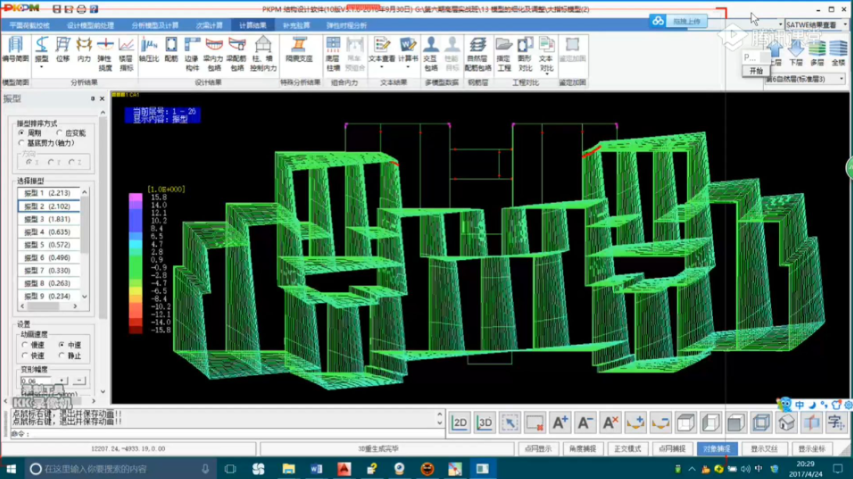Switch to the 弹性时程分析 tab

pos(347,26)
